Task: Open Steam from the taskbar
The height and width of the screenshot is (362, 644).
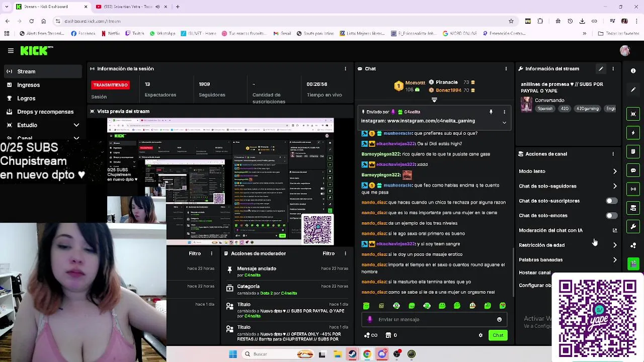Action: click(x=352, y=354)
